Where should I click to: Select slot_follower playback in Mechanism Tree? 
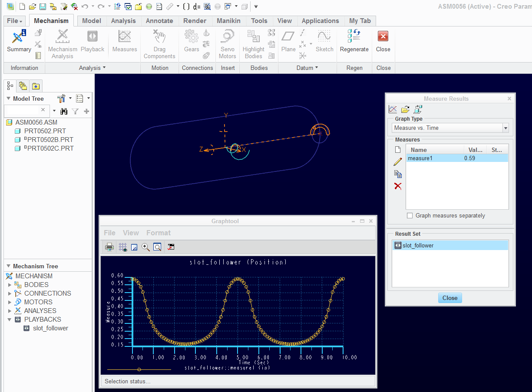pyautogui.click(x=50, y=328)
